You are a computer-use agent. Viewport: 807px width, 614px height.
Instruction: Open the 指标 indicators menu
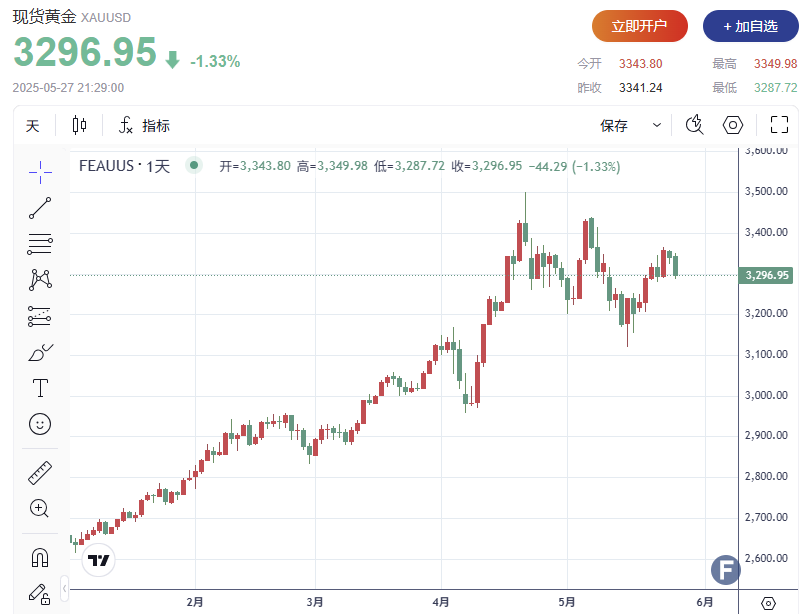coord(144,125)
